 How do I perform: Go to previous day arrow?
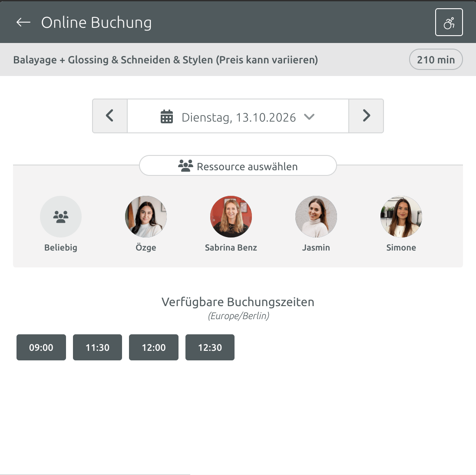109,115
